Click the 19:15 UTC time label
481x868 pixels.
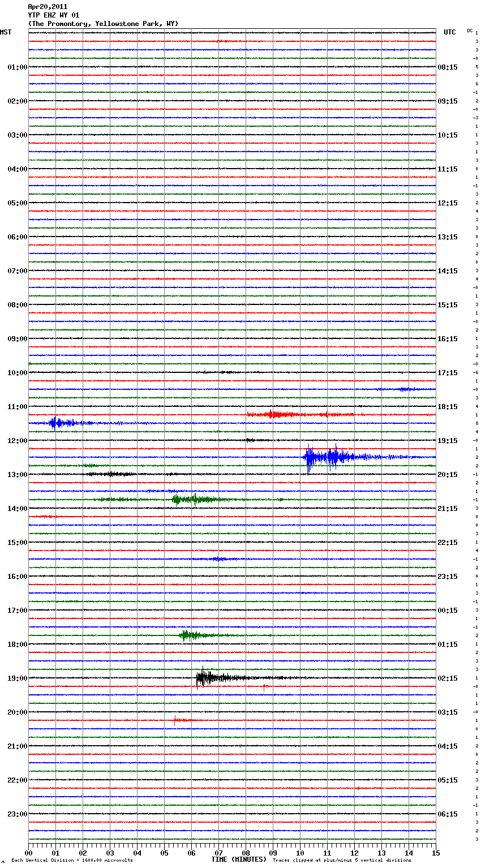[448, 441]
